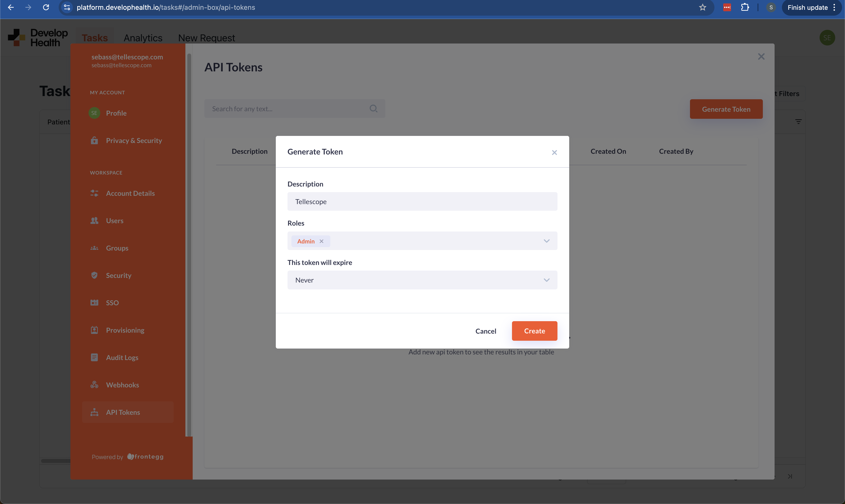Click the Webhooks icon

(94, 385)
